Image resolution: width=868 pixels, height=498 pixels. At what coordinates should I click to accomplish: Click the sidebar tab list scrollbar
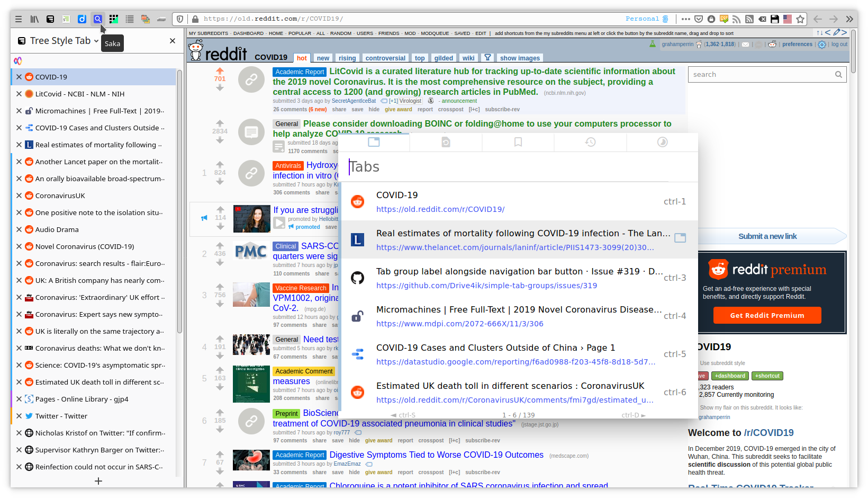click(x=179, y=201)
